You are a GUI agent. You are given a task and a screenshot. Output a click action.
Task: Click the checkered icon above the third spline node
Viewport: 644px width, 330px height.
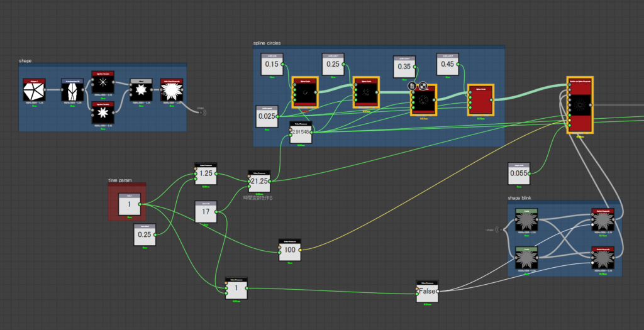(x=423, y=86)
